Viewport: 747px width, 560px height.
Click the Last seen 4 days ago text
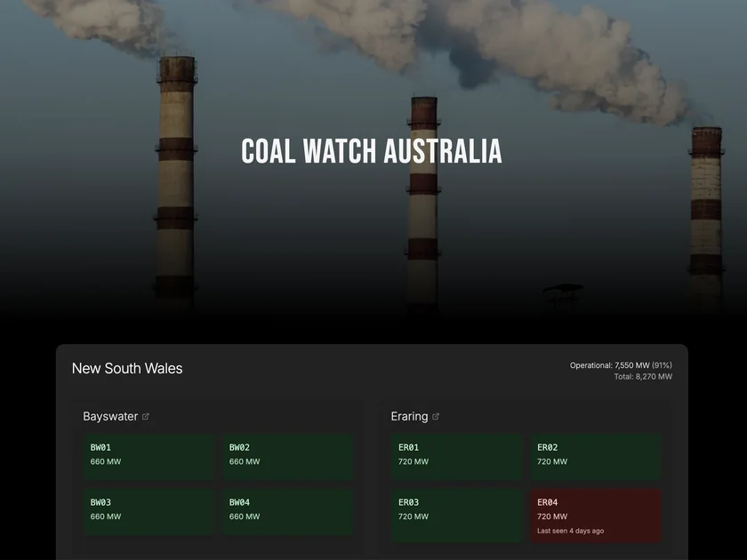pyautogui.click(x=568, y=530)
